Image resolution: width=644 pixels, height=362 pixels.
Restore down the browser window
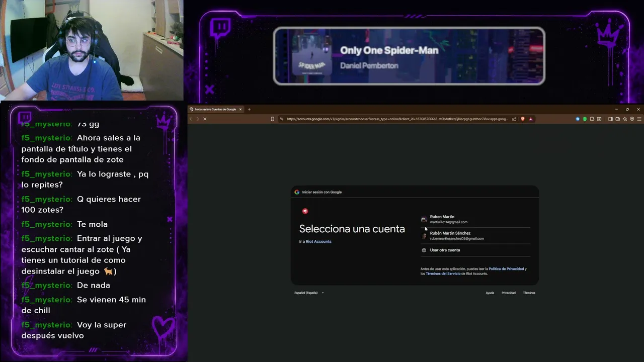point(627,109)
